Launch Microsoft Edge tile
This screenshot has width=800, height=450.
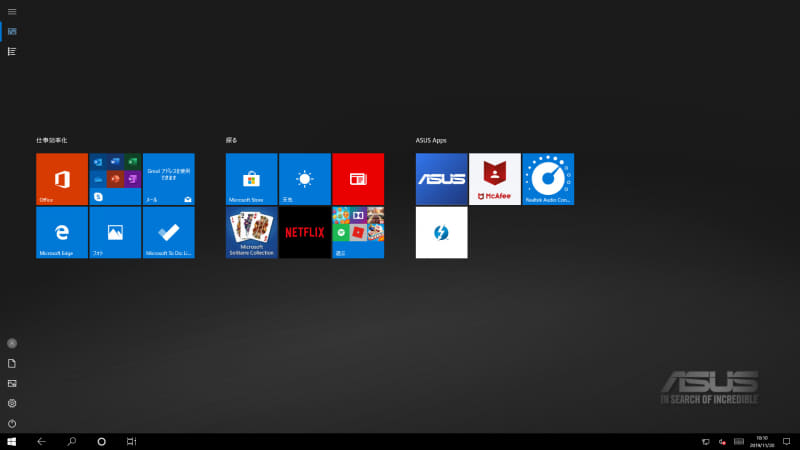click(62, 232)
